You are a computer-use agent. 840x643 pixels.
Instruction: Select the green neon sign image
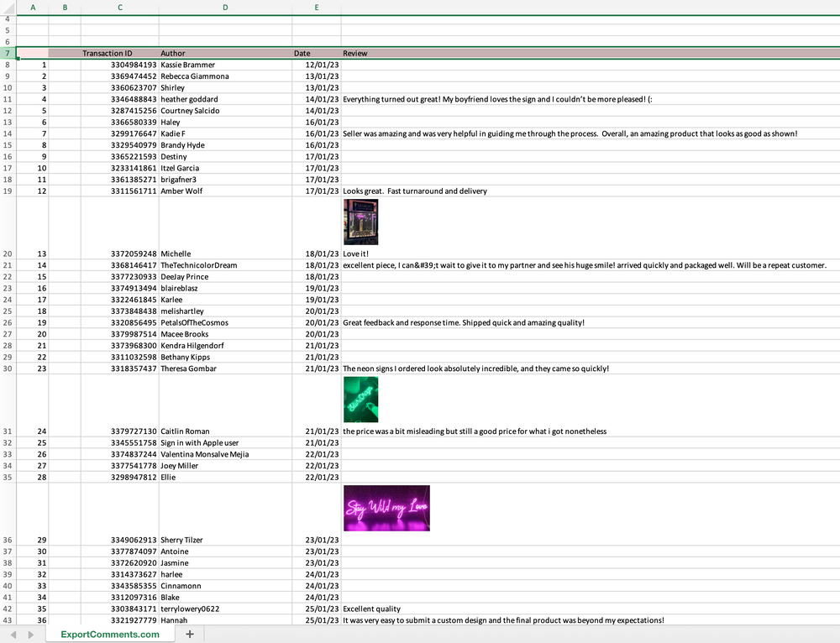360,400
